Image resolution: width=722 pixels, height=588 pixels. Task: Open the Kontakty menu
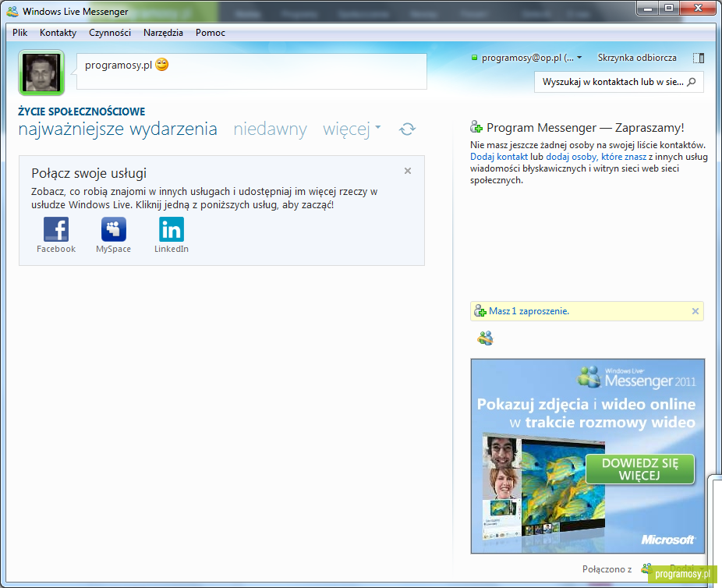point(58,33)
